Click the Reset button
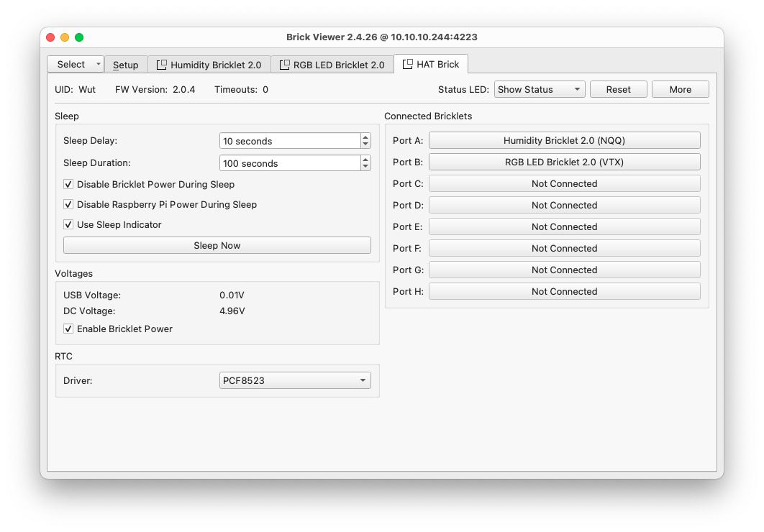This screenshot has height=532, width=764. tap(618, 89)
